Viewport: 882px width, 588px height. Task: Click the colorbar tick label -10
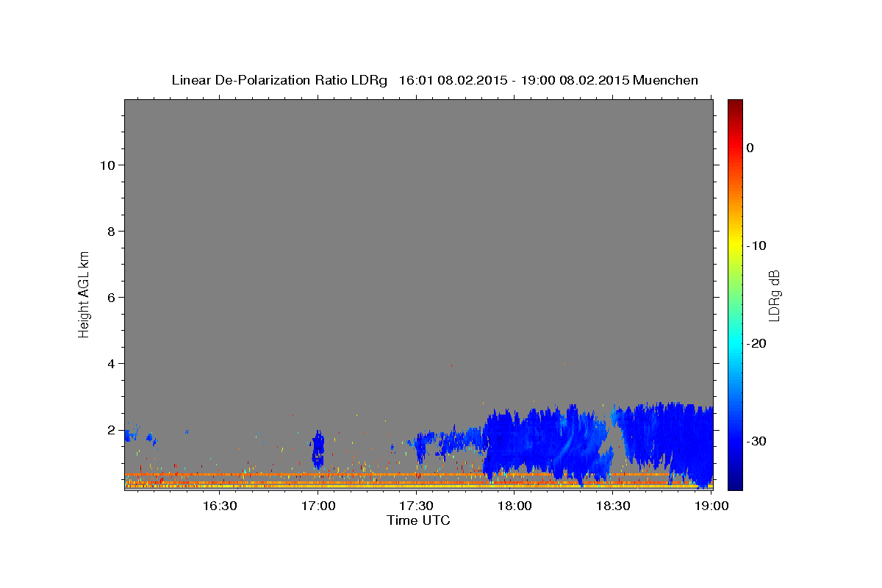[x=756, y=245]
